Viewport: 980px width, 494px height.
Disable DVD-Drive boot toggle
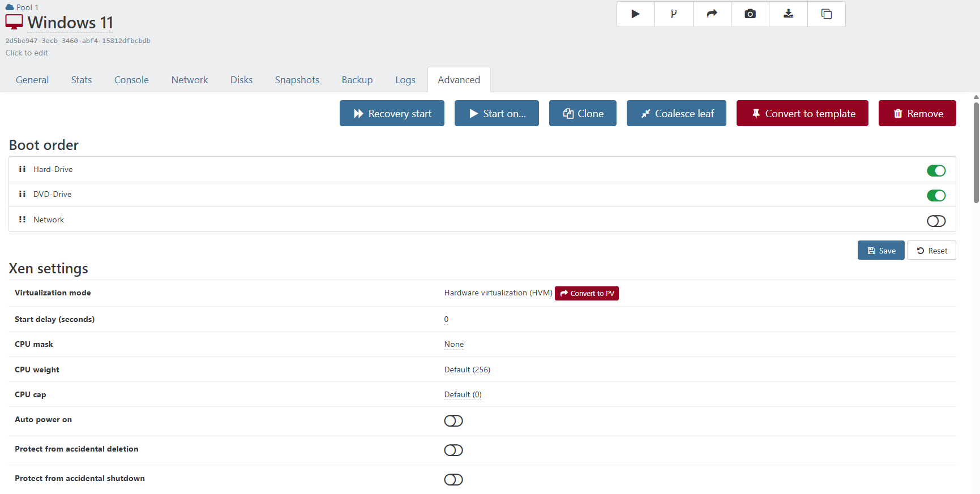tap(936, 195)
